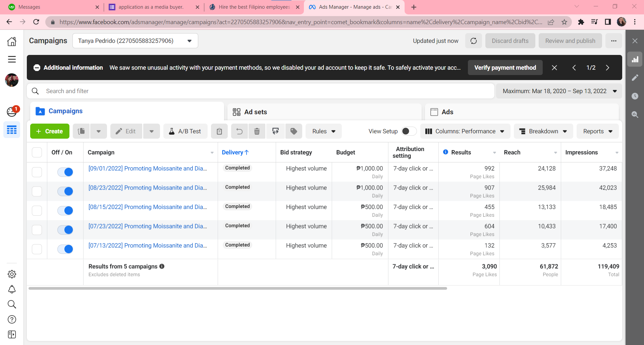Go to previous banner notification
The height and width of the screenshot is (345, 644).
[x=574, y=68]
